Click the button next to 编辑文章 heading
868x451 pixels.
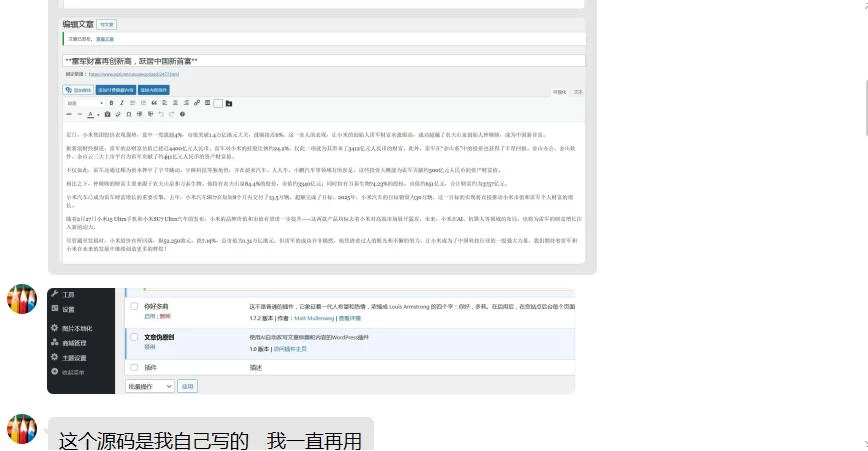tap(106, 24)
